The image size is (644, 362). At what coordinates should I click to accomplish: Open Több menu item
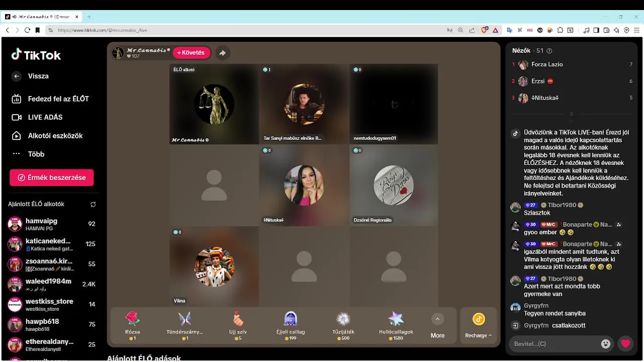[x=28, y=154]
